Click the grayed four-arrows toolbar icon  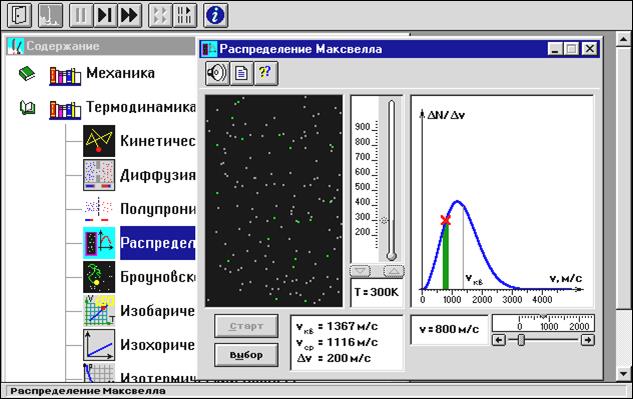[160, 15]
